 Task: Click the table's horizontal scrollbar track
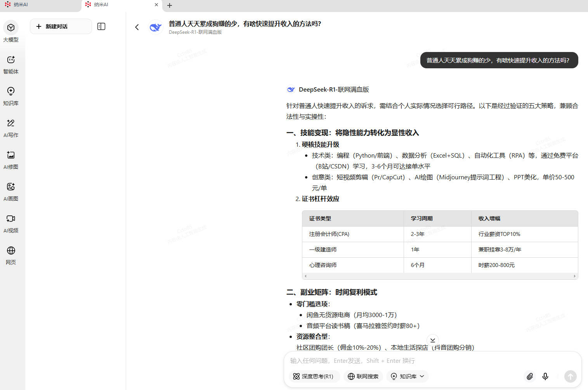440,276
